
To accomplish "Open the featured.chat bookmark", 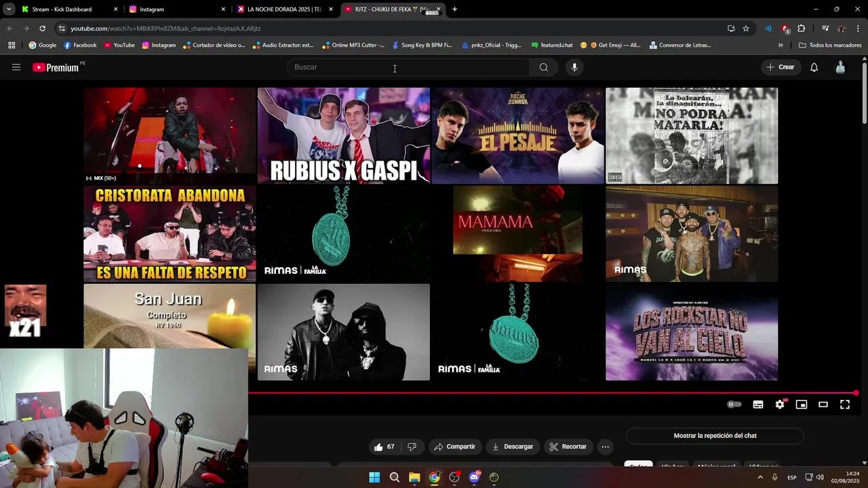I will point(552,45).
